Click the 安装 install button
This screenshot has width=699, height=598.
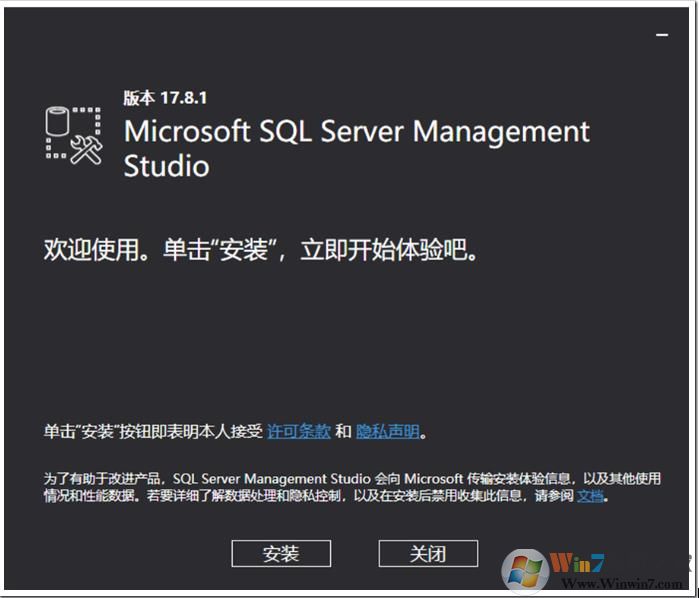[281, 553]
